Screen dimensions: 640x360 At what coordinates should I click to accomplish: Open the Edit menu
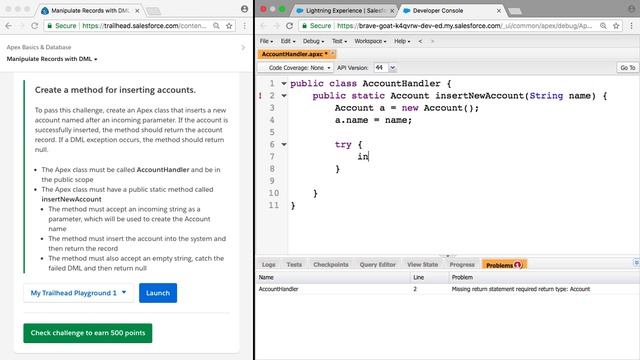click(x=287, y=41)
